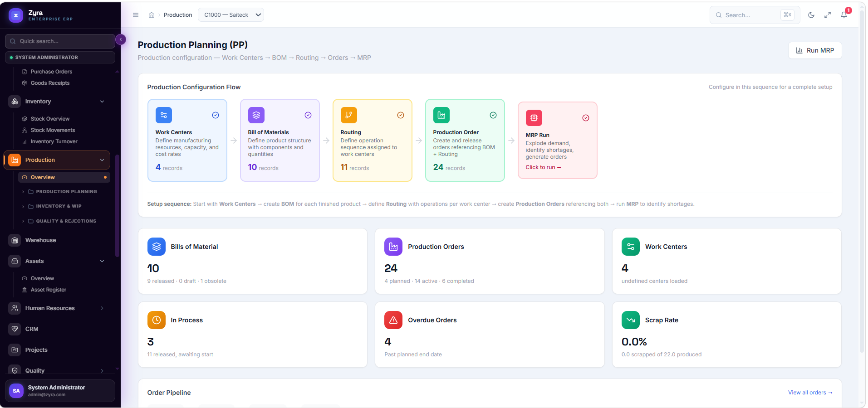Screen dimensions: 868x408
Task: Click the 'Click to run →' link
Action: click(543, 167)
